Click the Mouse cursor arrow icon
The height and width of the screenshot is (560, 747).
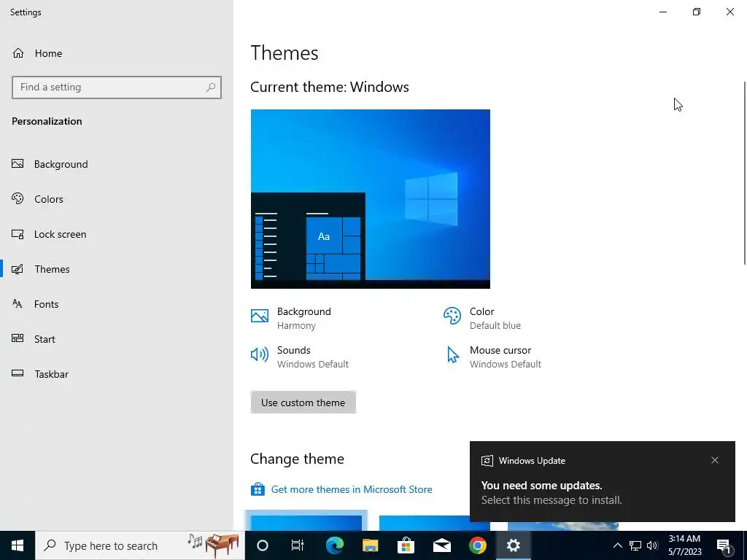(452, 355)
